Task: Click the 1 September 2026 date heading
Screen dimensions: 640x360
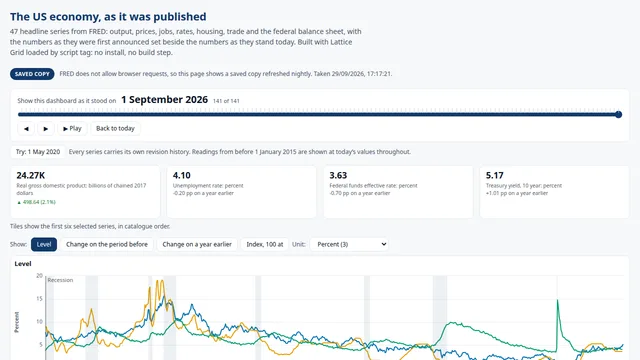Action: tap(164, 100)
